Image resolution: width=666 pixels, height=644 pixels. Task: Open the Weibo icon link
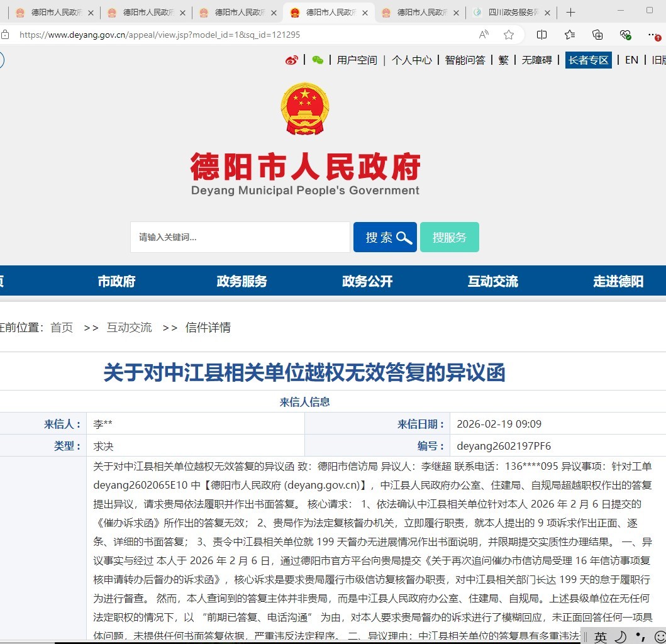point(292,60)
